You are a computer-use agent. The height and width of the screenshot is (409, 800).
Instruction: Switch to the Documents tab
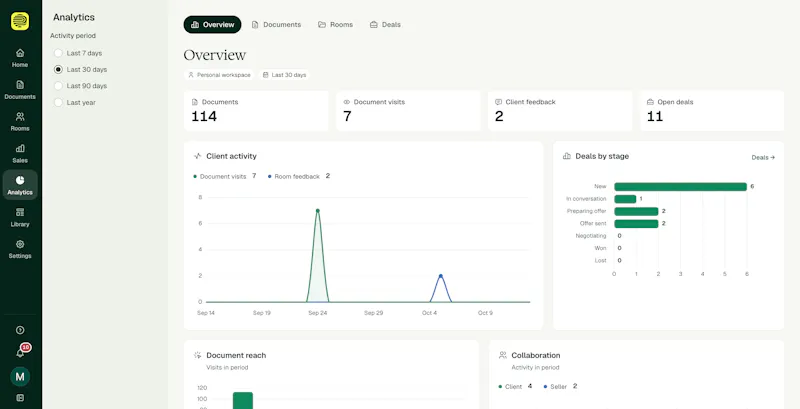point(276,24)
